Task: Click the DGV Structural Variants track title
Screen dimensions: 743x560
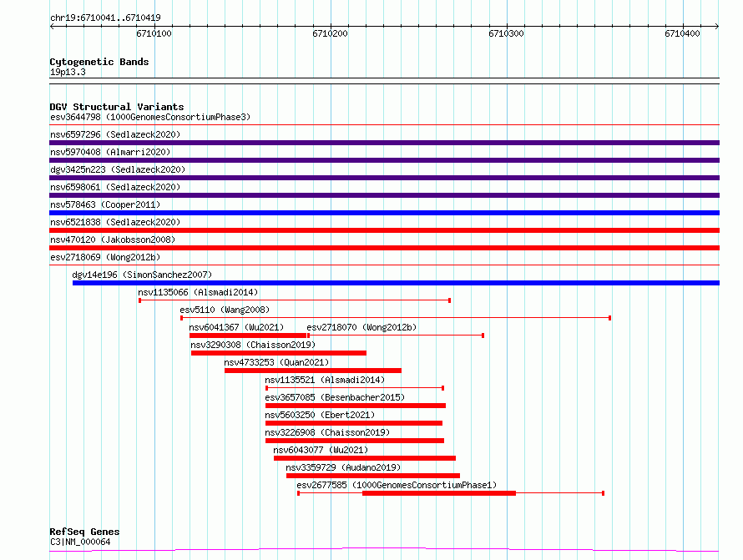Action: (x=117, y=107)
